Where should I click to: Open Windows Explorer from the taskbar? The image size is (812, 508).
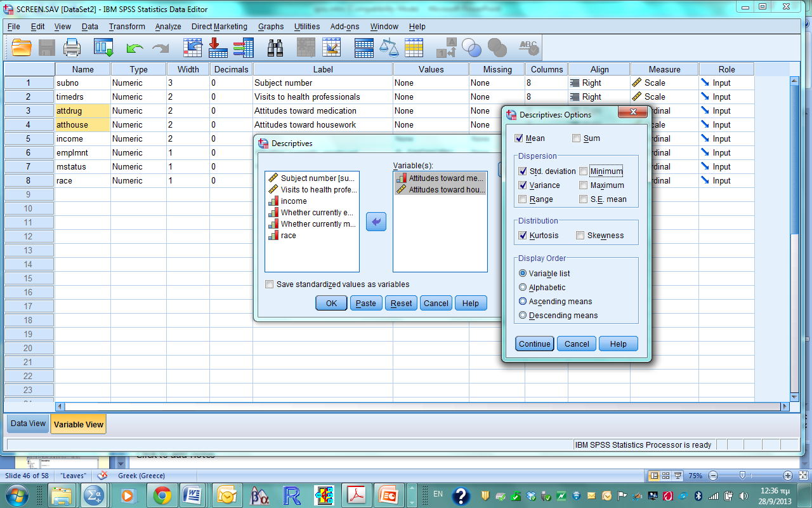(62, 495)
